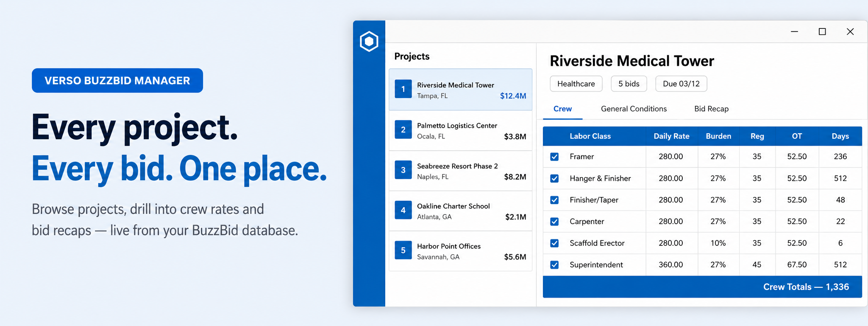This screenshot has height=326, width=868.
Task: Toggle the Finisher/Taper row checkbox
Action: [x=554, y=200]
